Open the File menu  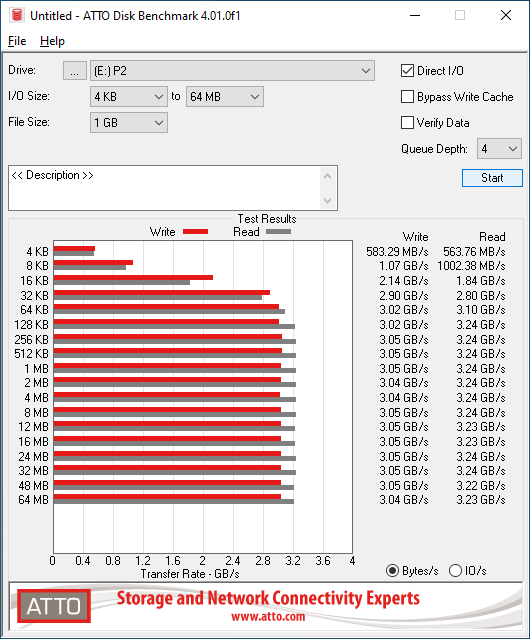pyautogui.click(x=17, y=41)
